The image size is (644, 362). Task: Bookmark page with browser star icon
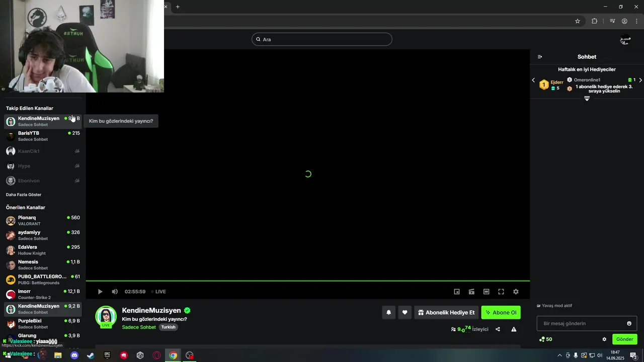(578, 21)
